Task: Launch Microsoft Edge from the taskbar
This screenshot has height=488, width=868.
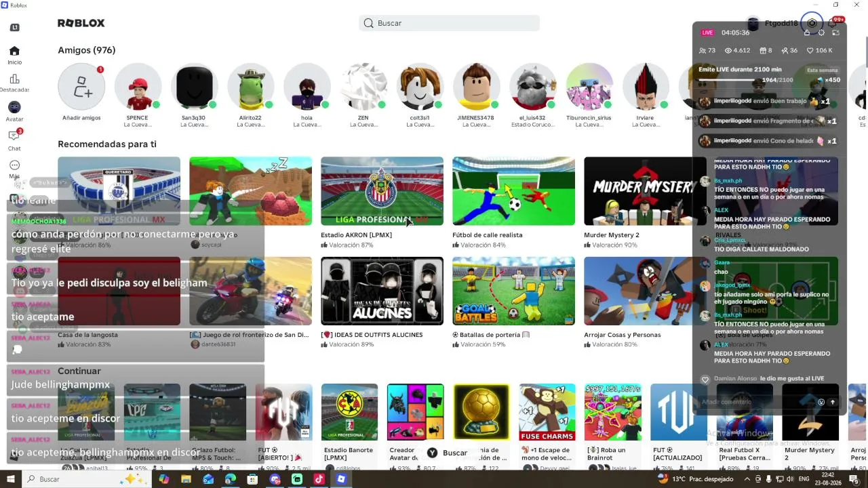Action: (x=231, y=479)
